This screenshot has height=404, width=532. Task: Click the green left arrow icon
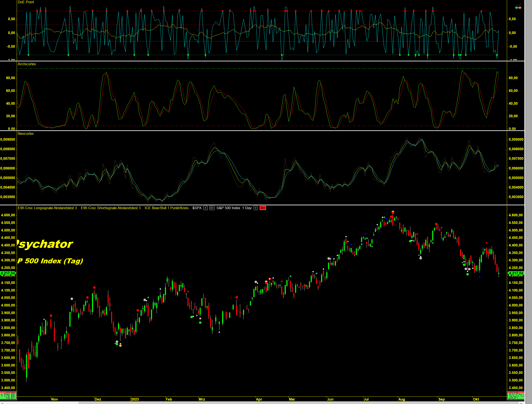click(x=516, y=8)
